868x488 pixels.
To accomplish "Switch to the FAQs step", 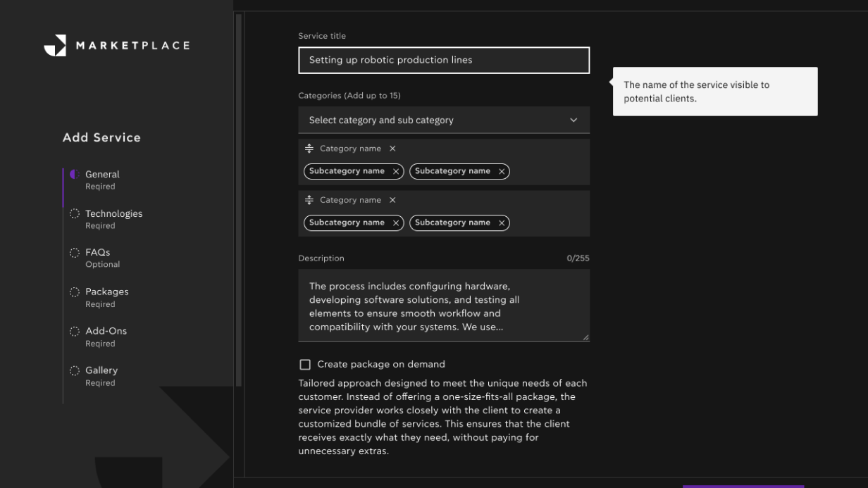I will (x=98, y=253).
